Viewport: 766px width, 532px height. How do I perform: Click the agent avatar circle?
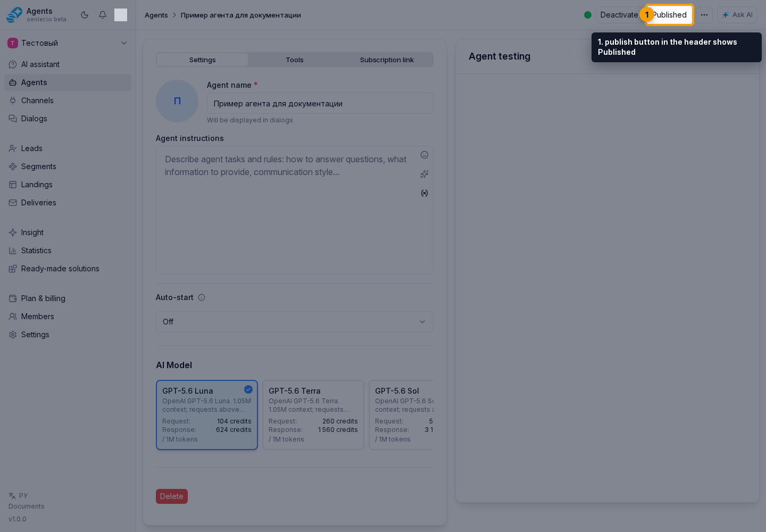pos(177,101)
